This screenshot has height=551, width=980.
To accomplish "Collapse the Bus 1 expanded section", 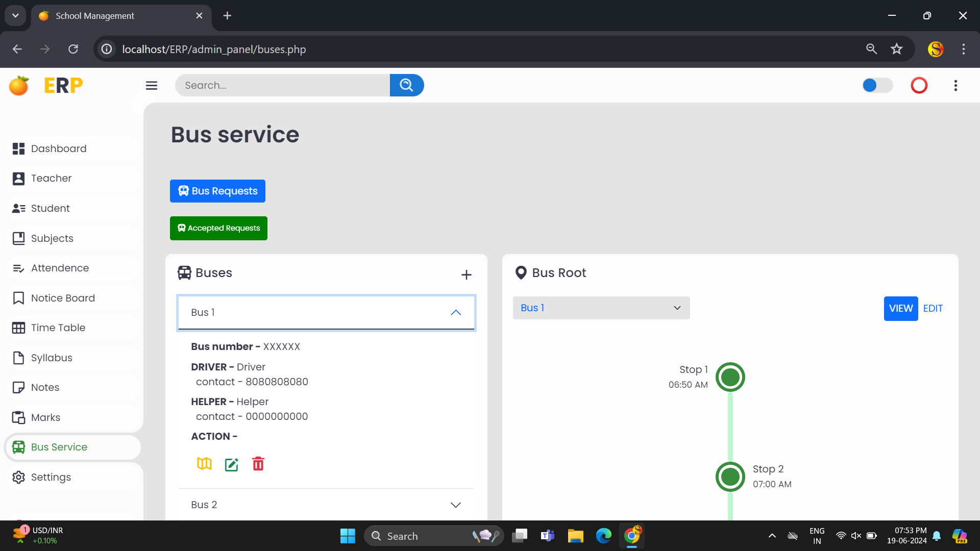I will [455, 312].
